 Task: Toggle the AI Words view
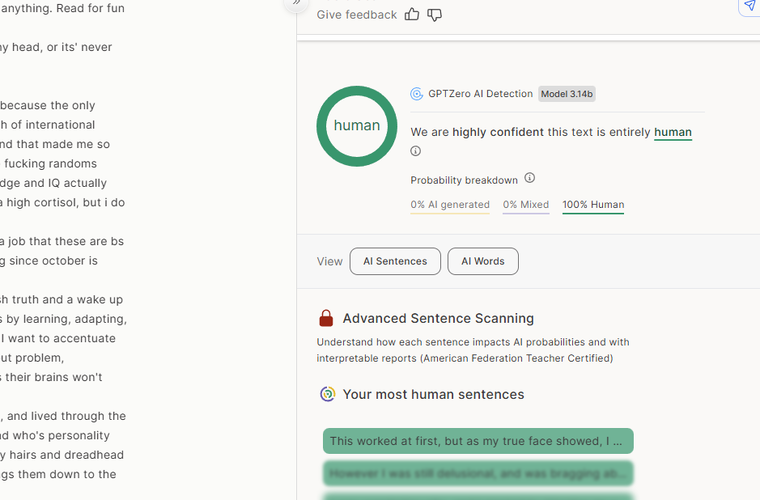click(483, 261)
